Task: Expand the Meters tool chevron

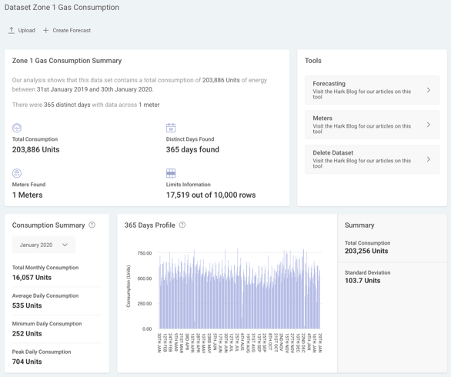Action: (429, 125)
